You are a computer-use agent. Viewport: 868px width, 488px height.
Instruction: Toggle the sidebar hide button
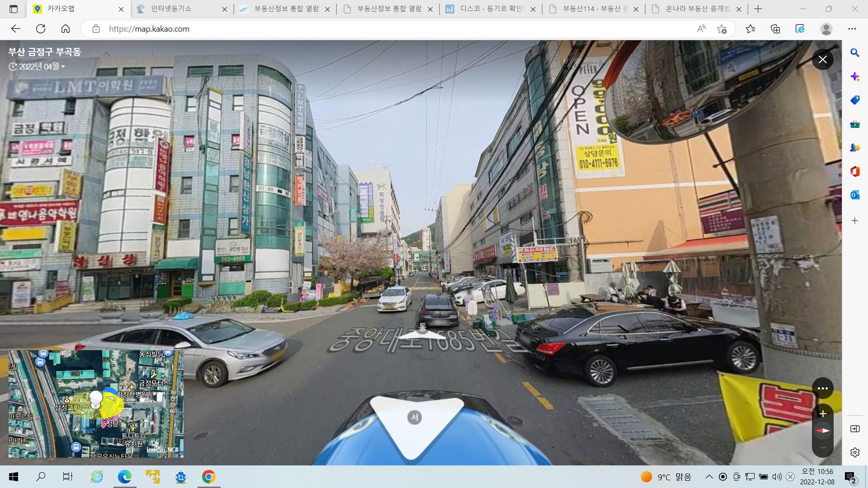pyautogui.click(x=854, y=429)
